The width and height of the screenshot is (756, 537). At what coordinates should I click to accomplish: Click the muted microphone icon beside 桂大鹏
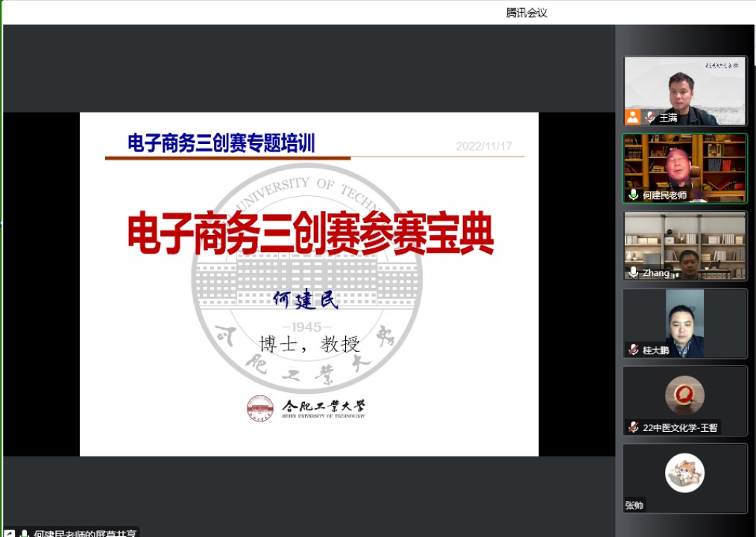tap(634, 350)
